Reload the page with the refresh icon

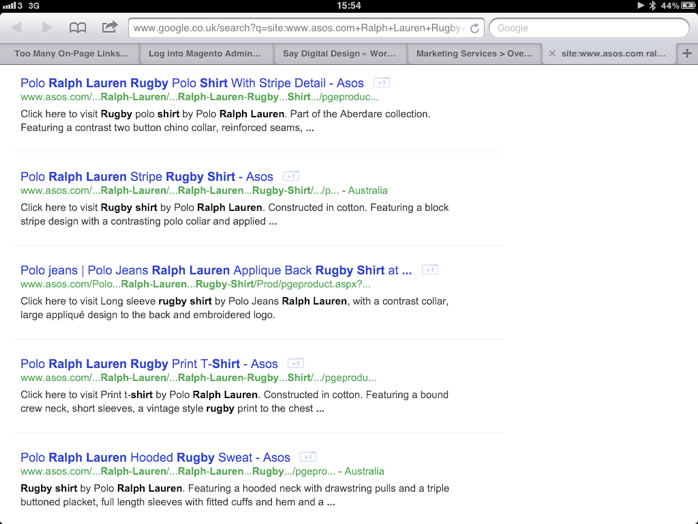coord(475,28)
